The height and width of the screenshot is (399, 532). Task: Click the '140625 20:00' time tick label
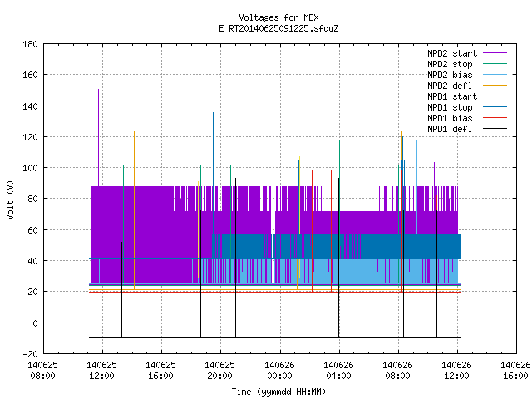pos(219,371)
